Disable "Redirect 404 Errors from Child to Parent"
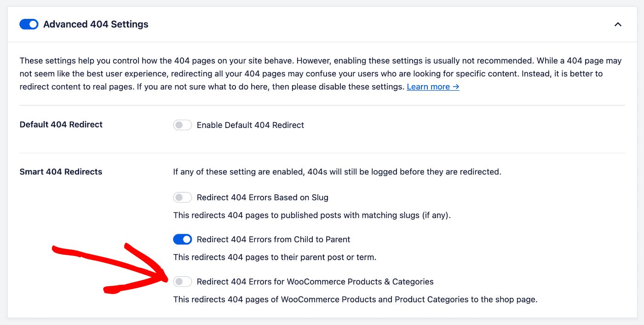The height and width of the screenshot is (325, 644). click(182, 239)
